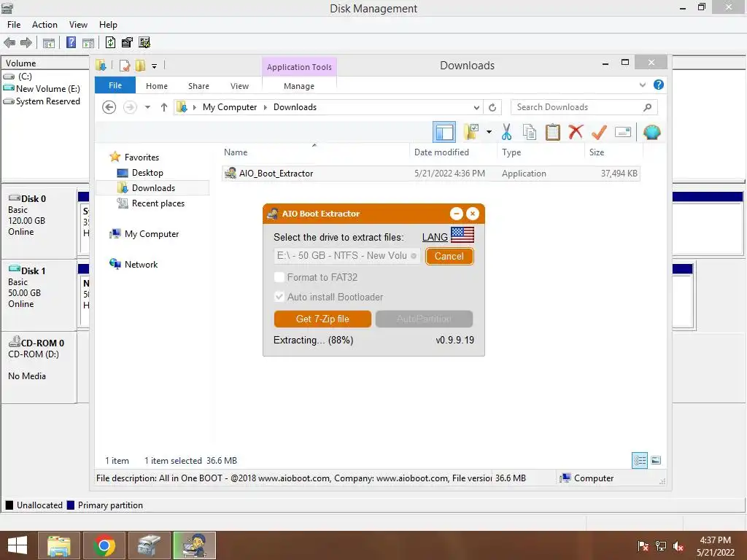747x560 pixels.
Task: Click the search magnifier icon
Action: (647, 107)
